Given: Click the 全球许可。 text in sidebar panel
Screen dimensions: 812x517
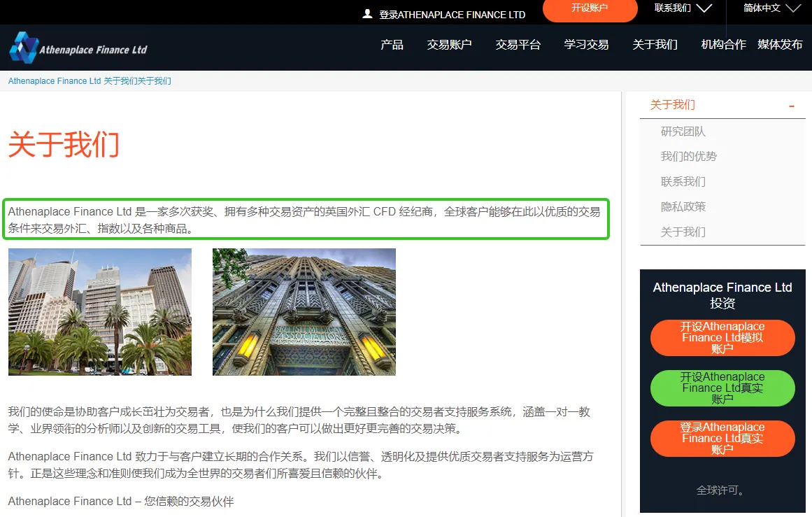Looking at the screenshot, I should click(x=722, y=490).
